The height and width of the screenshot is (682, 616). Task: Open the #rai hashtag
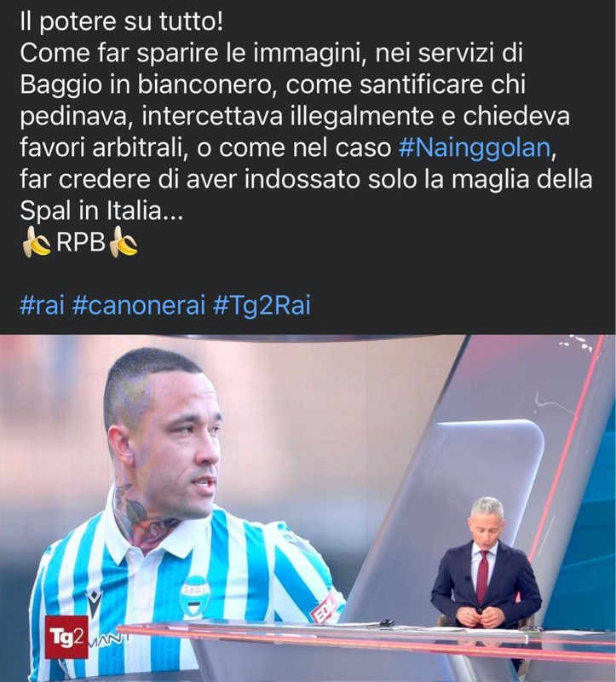click(42, 305)
